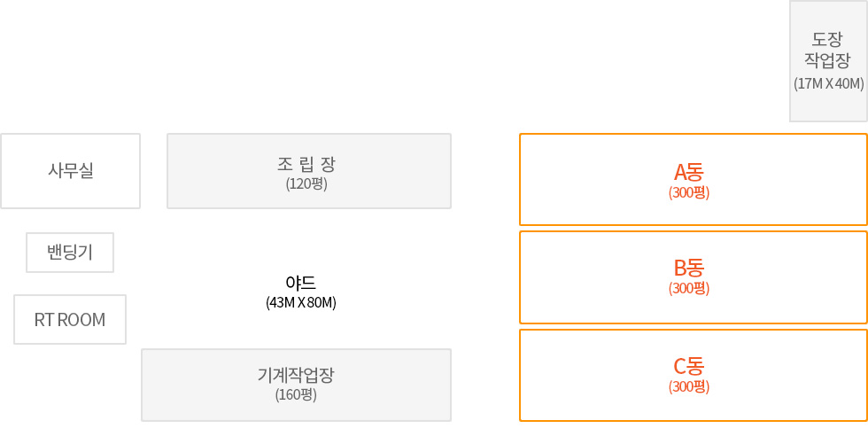Click the 작업장 line in painting box

click(827, 59)
